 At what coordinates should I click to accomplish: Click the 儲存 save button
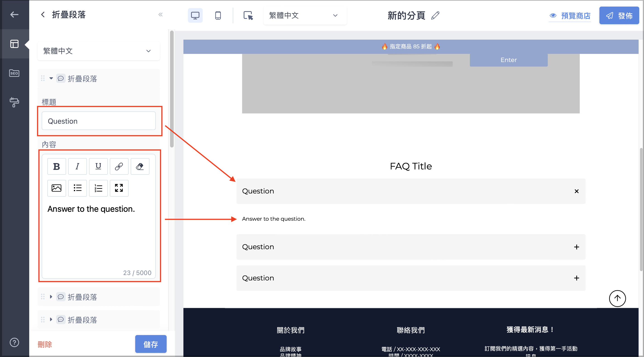click(x=151, y=344)
